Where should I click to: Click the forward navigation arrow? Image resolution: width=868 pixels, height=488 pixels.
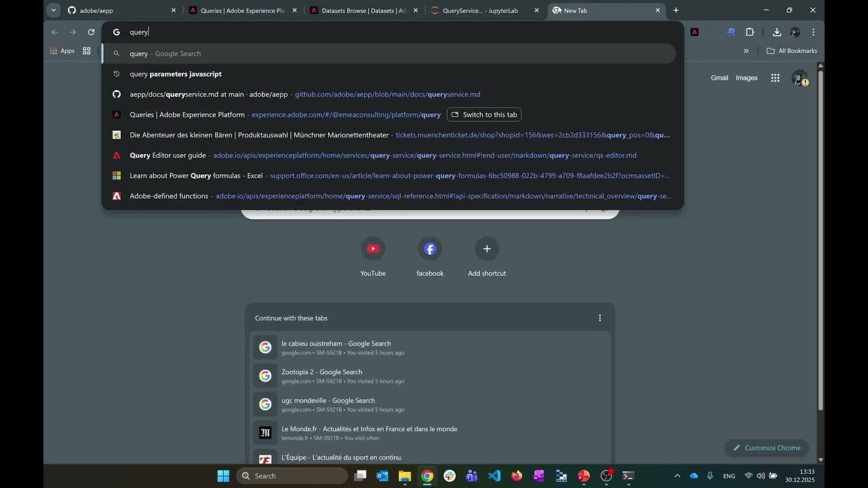(x=73, y=32)
